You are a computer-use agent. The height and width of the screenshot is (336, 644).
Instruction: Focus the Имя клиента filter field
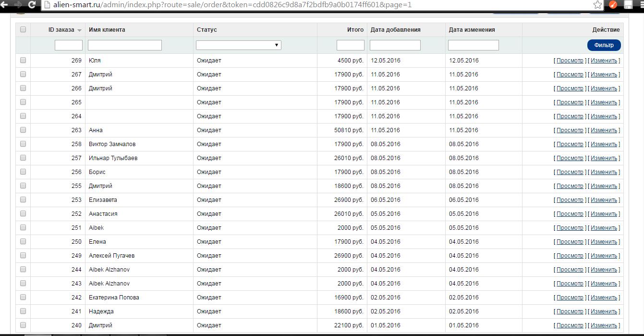[x=125, y=45]
